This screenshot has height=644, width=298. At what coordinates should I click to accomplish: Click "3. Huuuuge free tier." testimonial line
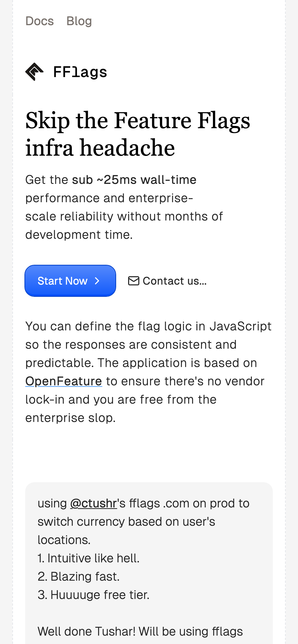[x=93, y=595]
